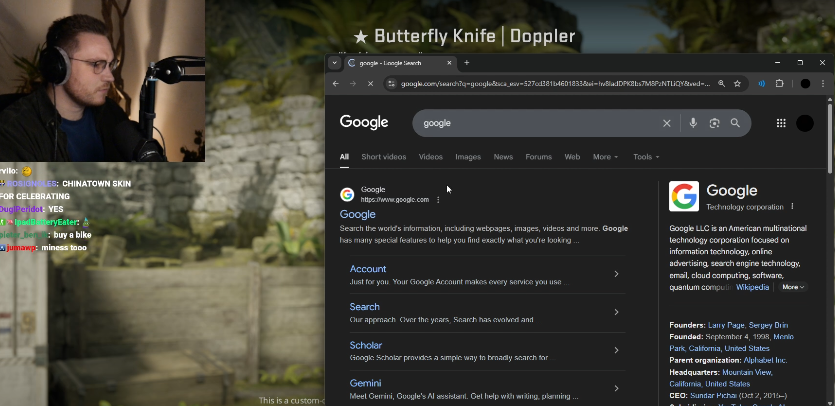The height and width of the screenshot is (406, 835).
Task: Click the search magnifier button
Action: click(x=735, y=123)
